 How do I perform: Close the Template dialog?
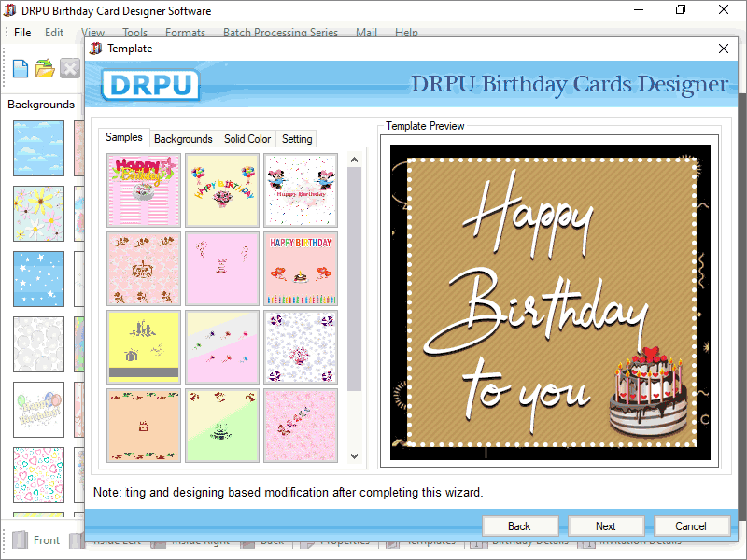724,48
